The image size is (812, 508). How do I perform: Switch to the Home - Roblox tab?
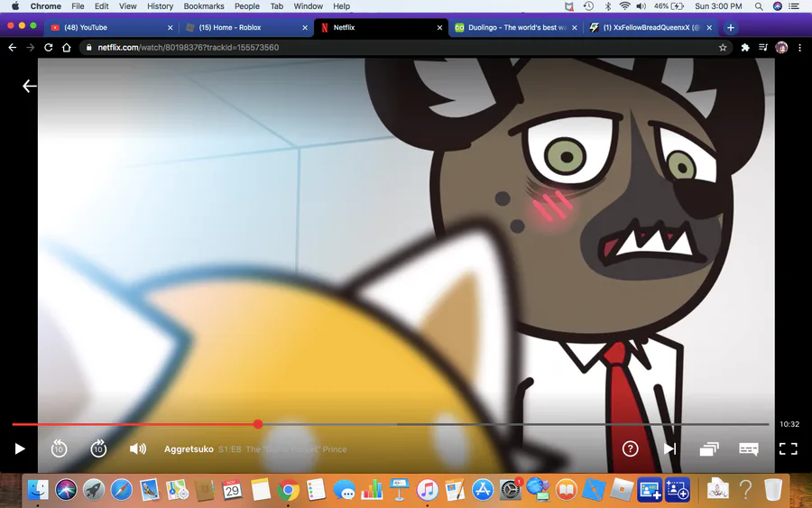(245, 27)
